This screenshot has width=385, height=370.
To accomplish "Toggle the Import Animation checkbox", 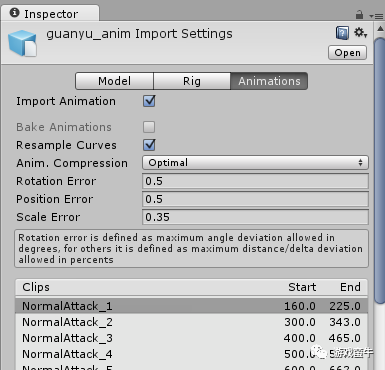I will 149,101.
